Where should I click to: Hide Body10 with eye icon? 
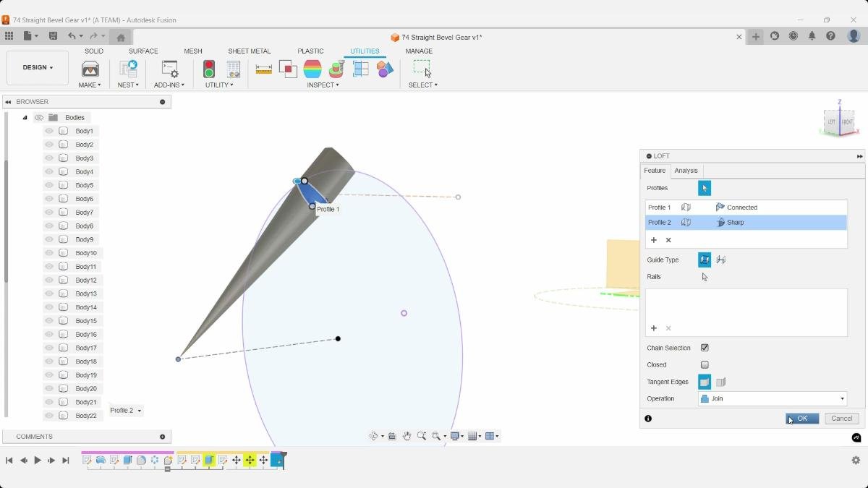[x=49, y=253]
